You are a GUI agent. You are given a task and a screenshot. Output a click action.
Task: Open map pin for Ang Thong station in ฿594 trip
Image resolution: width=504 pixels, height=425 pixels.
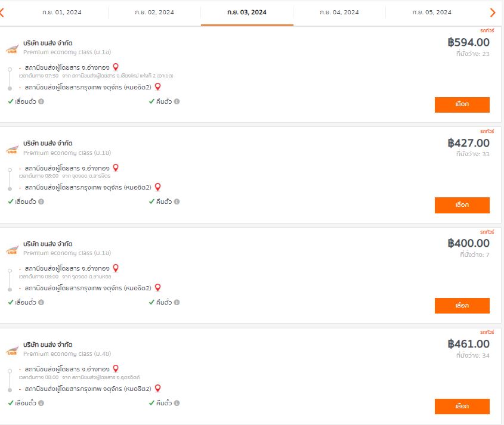[116, 67]
